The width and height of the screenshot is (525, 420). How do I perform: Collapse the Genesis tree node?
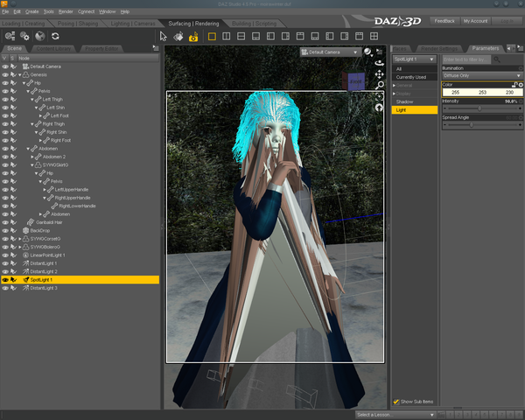(x=19, y=74)
